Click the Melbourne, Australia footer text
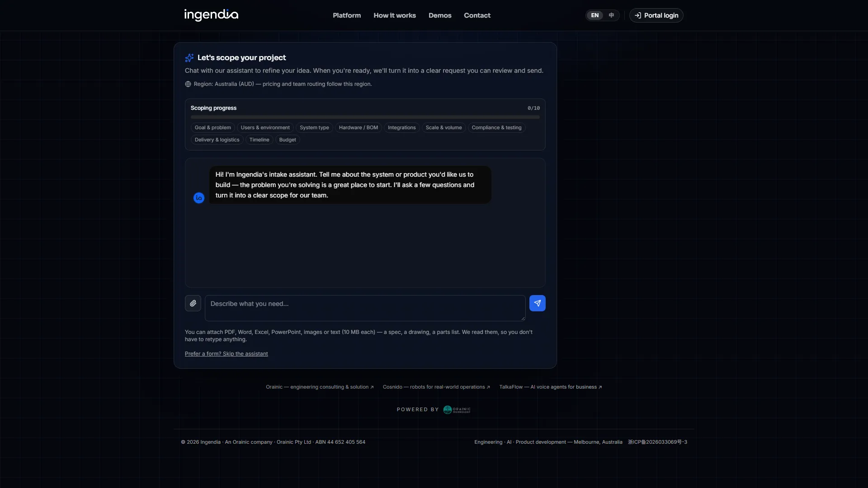868x488 pixels. click(x=598, y=442)
